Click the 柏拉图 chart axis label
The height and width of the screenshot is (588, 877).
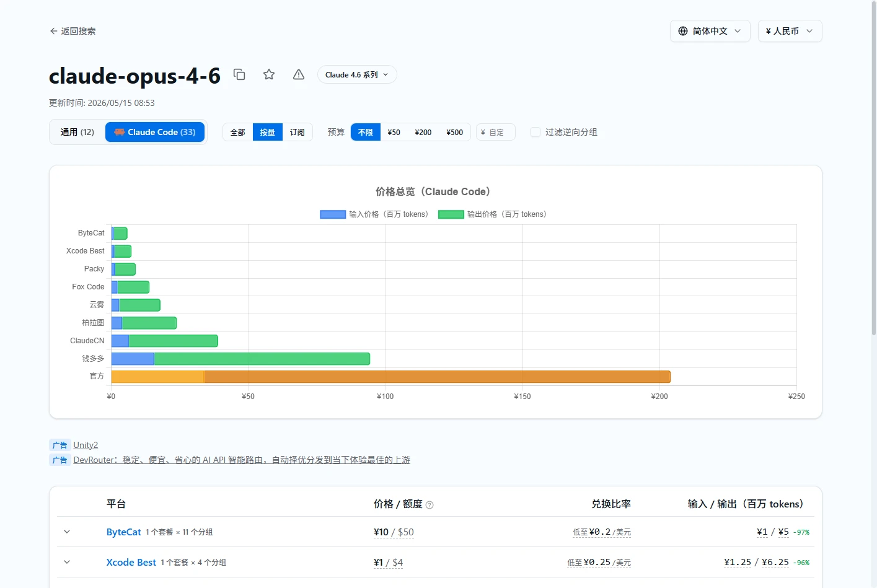coord(93,323)
